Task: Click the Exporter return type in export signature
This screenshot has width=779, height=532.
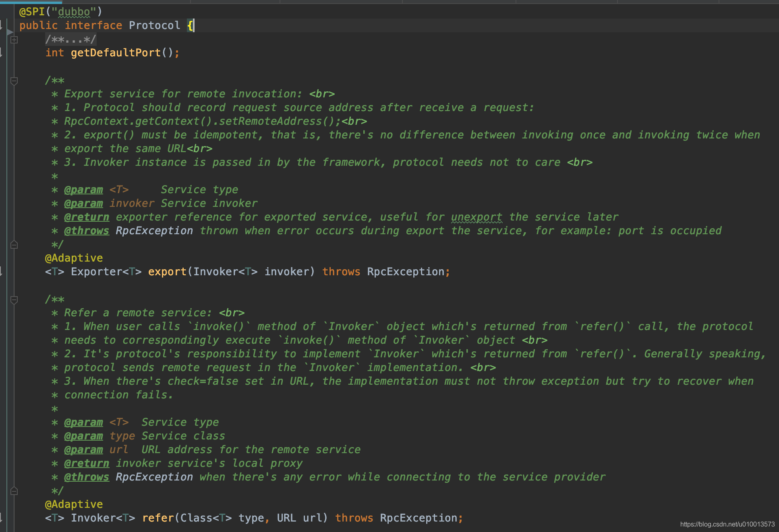Action: (x=96, y=272)
